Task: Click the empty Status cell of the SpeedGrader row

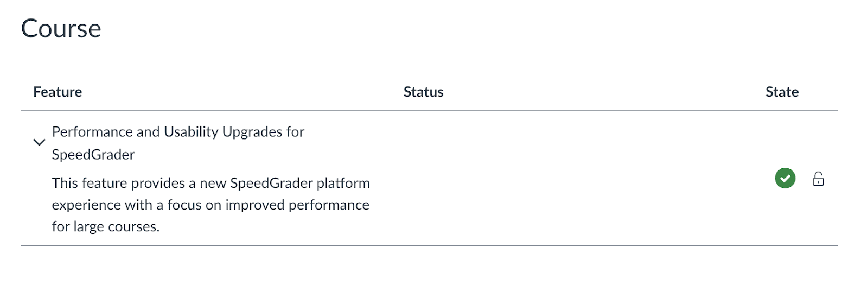Action: (x=423, y=178)
